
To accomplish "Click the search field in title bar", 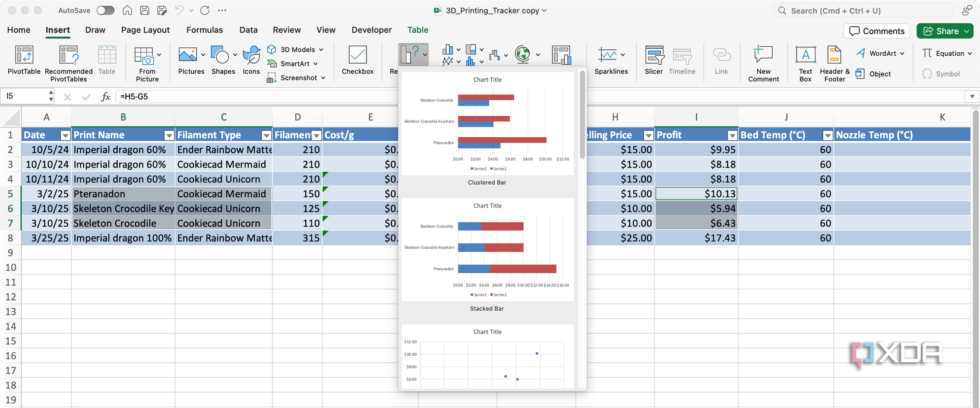I will [x=863, y=11].
